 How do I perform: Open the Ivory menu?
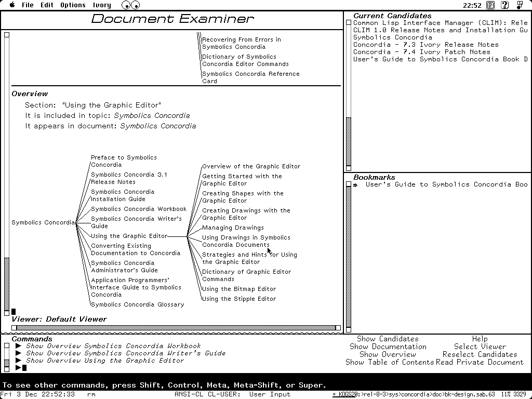102,5
